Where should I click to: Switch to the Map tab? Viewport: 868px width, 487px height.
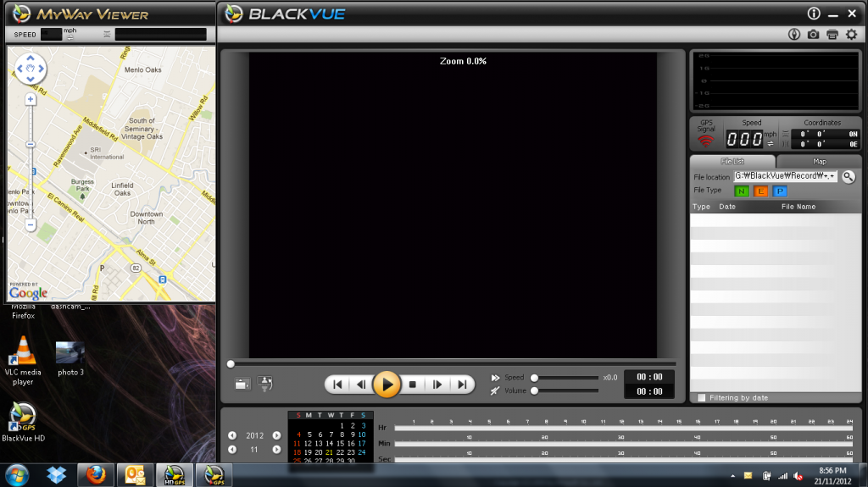click(x=819, y=161)
